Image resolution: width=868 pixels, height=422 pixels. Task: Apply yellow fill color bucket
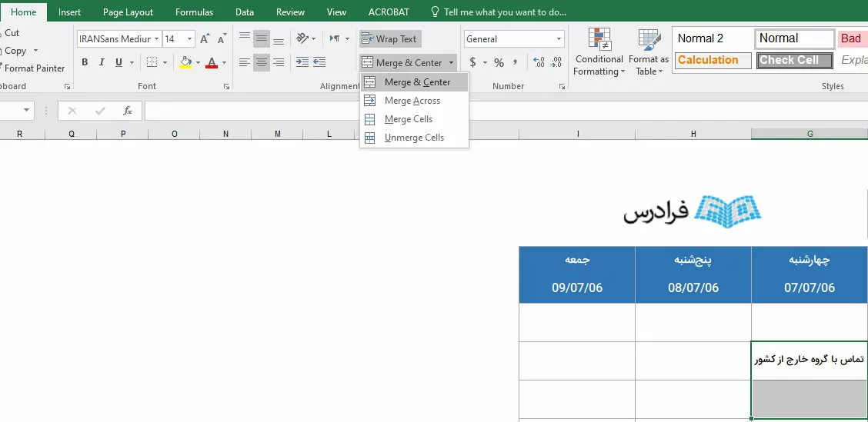[x=185, y=62]
